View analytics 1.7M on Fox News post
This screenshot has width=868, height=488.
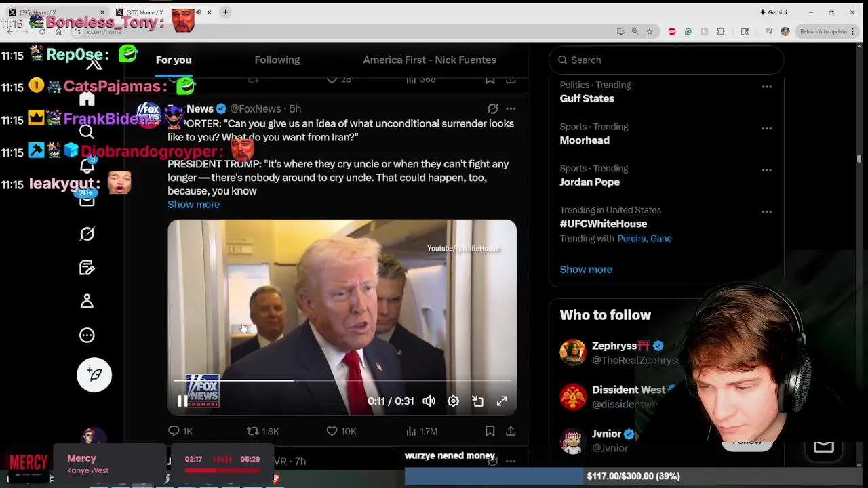(x=421, y=431)
